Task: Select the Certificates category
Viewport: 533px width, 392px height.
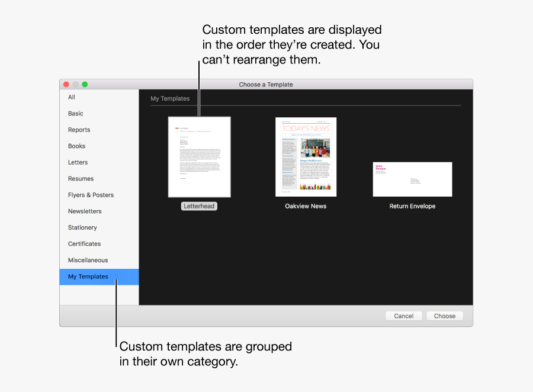Action: (x=99, y=244)
